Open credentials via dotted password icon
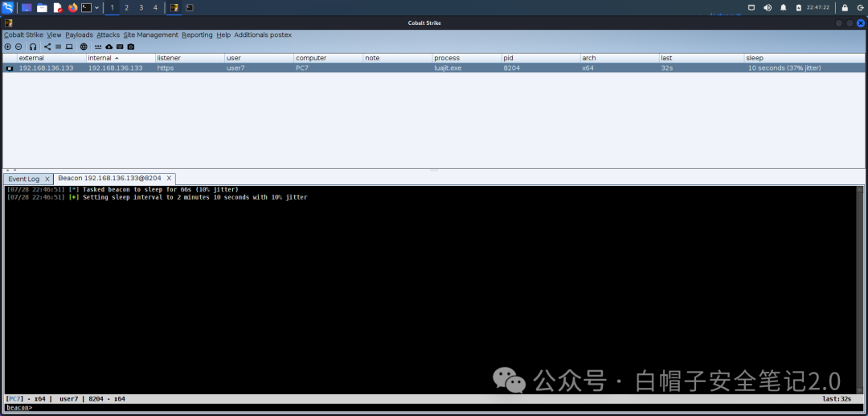 tap(98, 47)
